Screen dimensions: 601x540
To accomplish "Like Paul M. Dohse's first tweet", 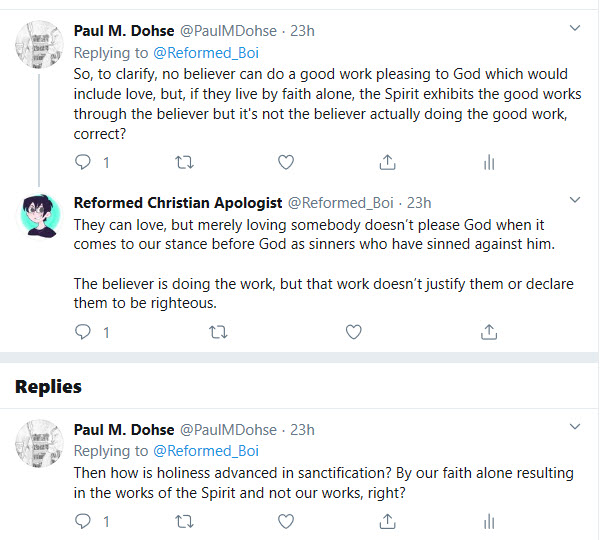I will (x=286, y=162).
